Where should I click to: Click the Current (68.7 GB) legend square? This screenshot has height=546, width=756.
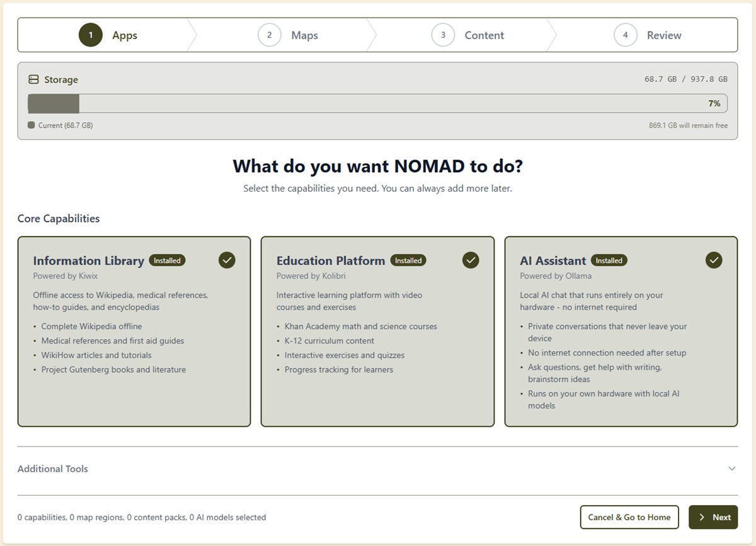click(30, 125)
